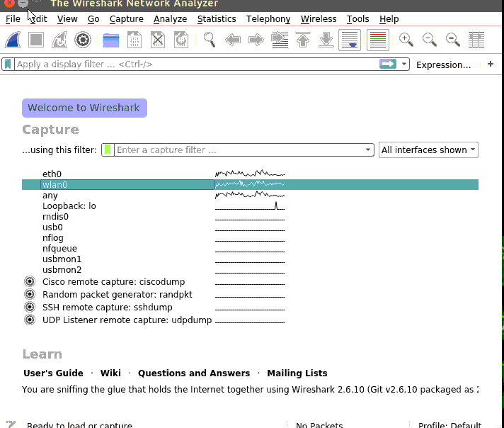Open Questions and Answers link

tap(194, 373)
